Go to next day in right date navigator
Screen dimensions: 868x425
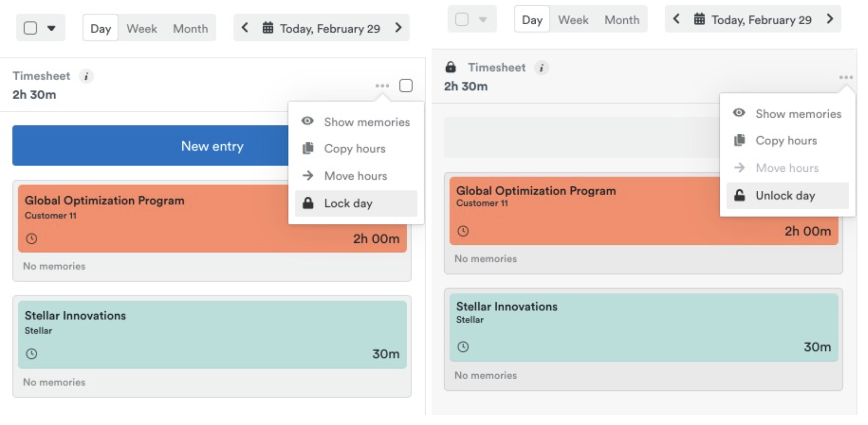[x=830, y=19]
